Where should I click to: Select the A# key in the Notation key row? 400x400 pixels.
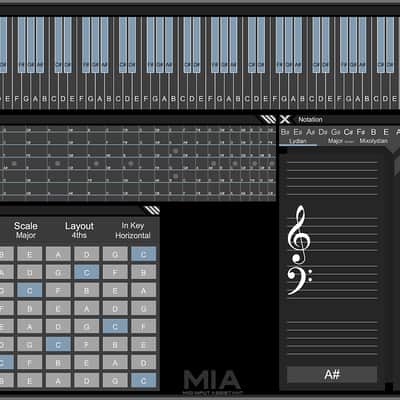(310, 132)
